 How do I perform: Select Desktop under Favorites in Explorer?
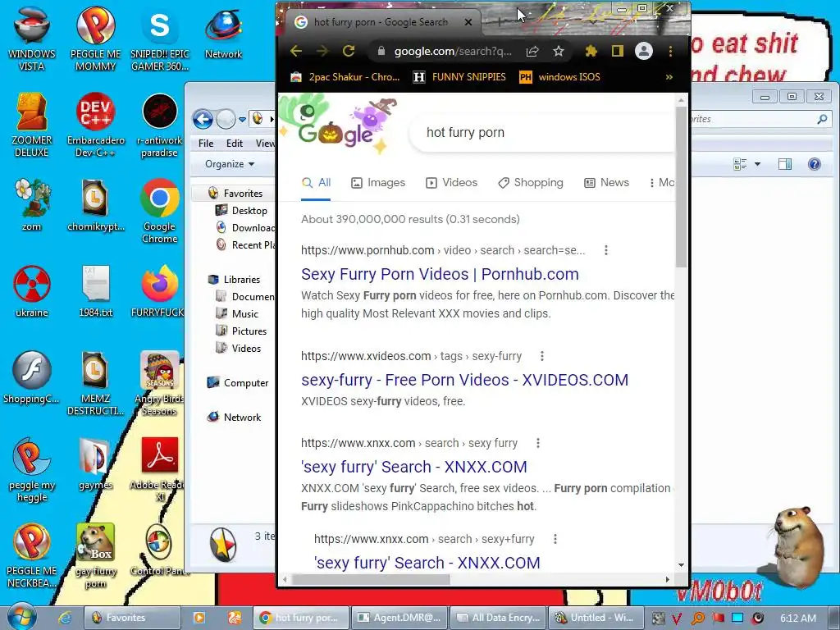tap(242, 211)
